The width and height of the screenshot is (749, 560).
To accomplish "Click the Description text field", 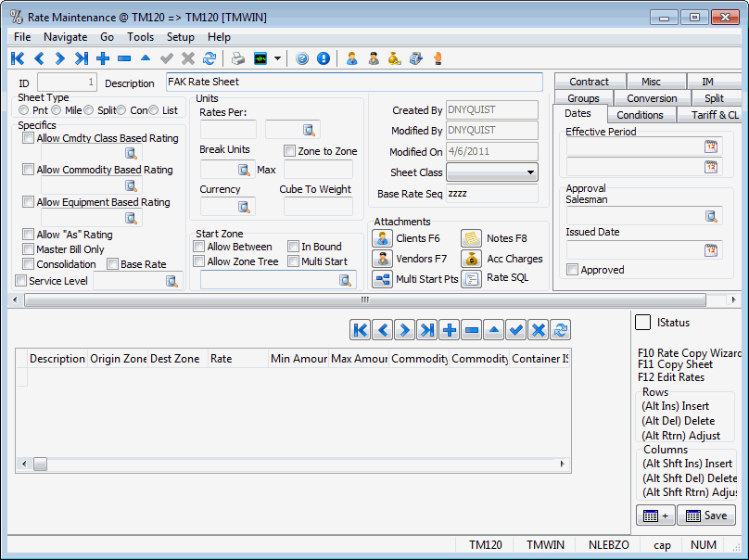I will (x=353, y=83).
